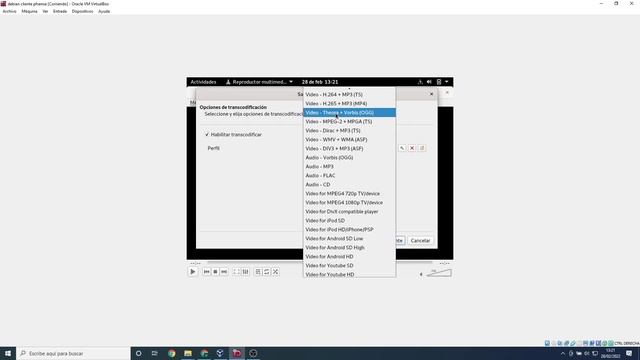Open first Chrome icon in Windows taskbar
Screen dimensions: 640x360
tap(171, 353)
